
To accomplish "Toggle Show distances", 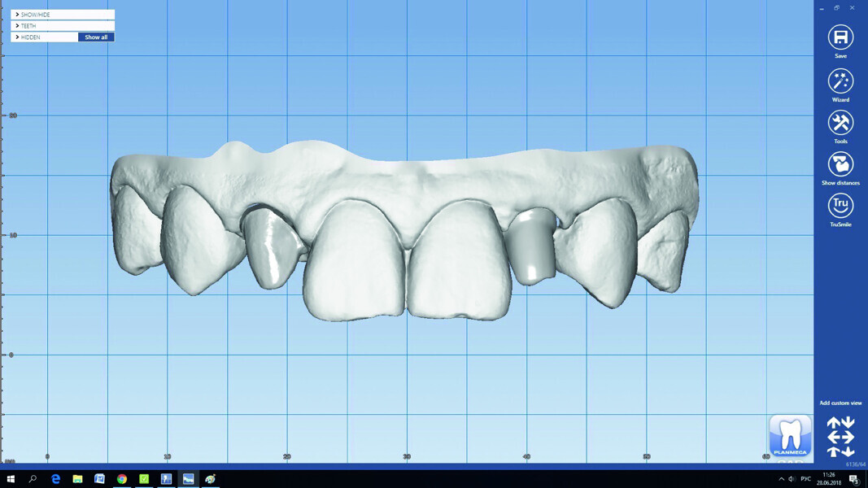I will 840,164.
